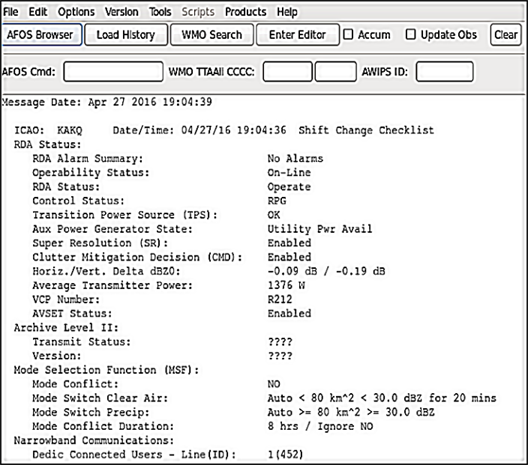Click the AFOS Browser button
528x465 pixels.
[x=41, y=35]
